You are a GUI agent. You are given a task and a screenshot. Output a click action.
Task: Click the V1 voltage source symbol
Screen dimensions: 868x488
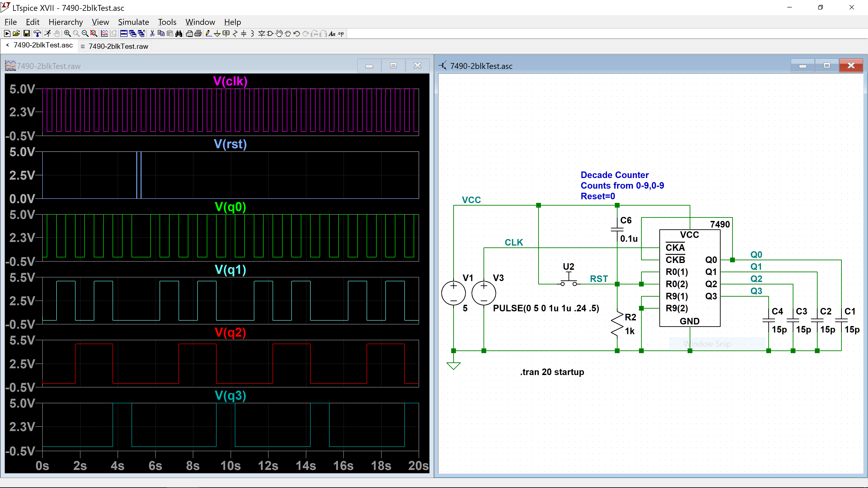tap(453, 293)
